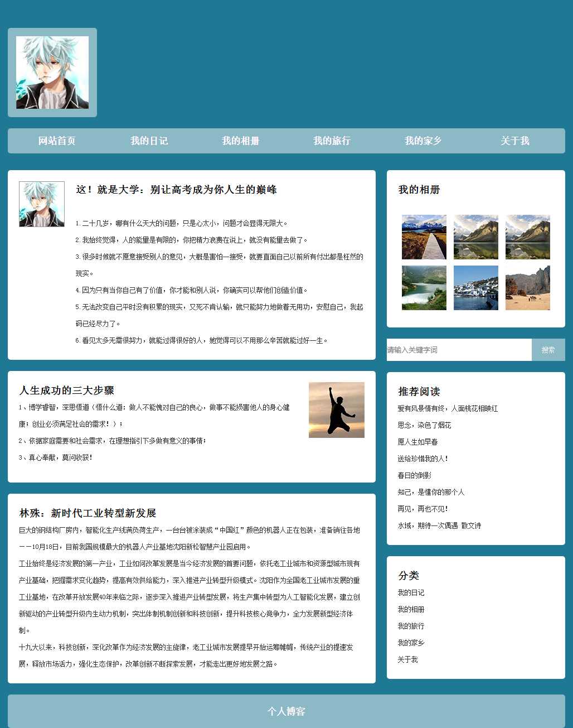
Task: View the white seaside town album photo
Action: pos(475,288)
